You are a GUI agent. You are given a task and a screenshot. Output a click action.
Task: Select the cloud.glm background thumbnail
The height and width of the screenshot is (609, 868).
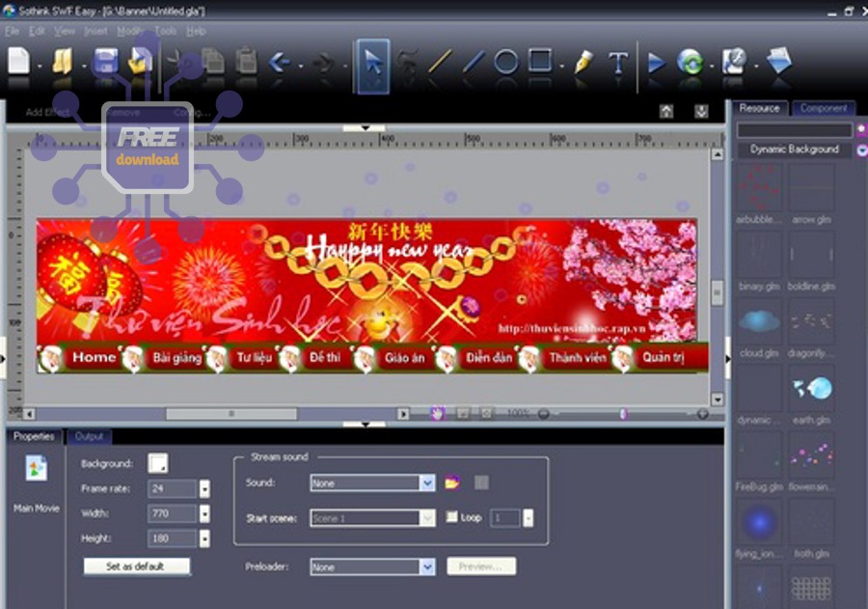coord(760,321)
